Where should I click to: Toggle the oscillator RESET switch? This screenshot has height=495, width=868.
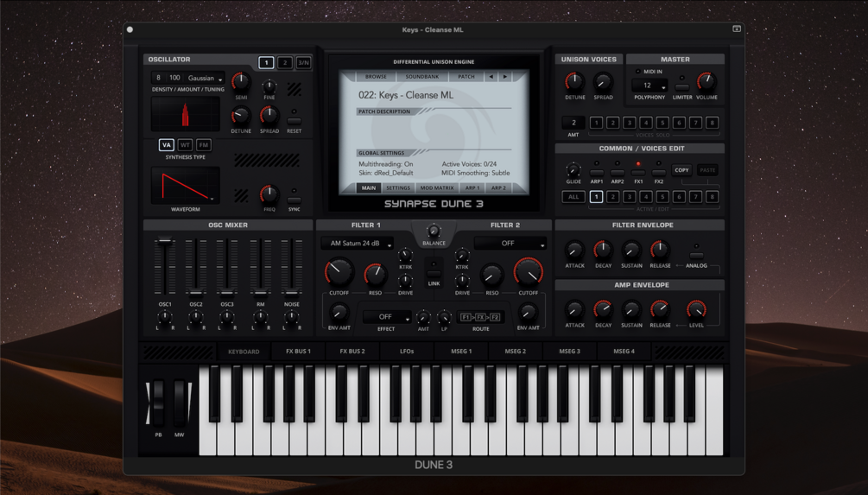pyautogui.click(x=294, y=121)
